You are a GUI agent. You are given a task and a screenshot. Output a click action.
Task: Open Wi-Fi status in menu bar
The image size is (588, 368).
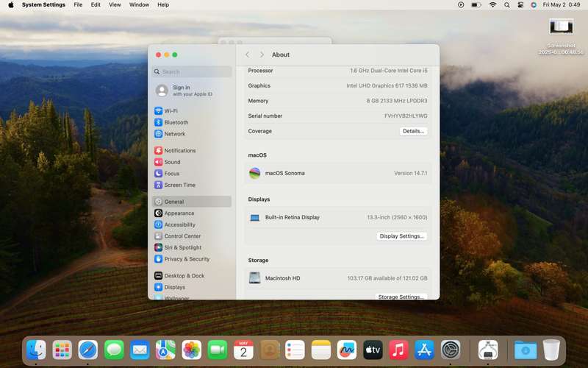[492, 5]
